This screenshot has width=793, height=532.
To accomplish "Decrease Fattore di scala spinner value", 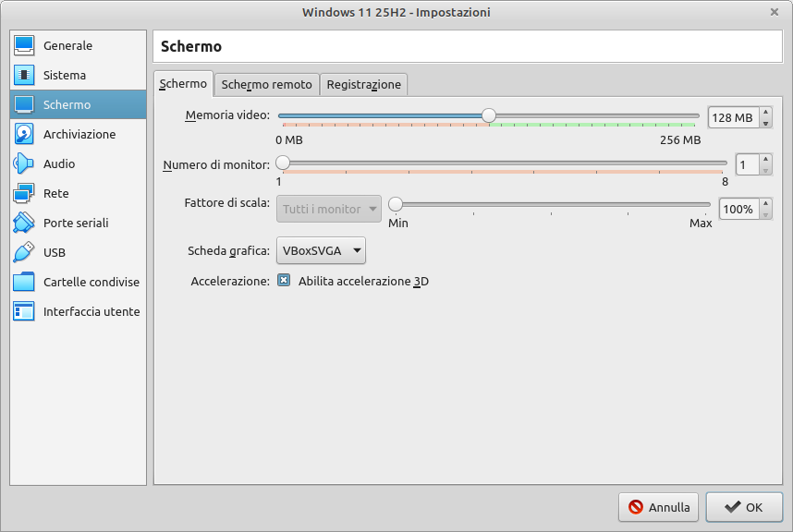I will (765, 214).
